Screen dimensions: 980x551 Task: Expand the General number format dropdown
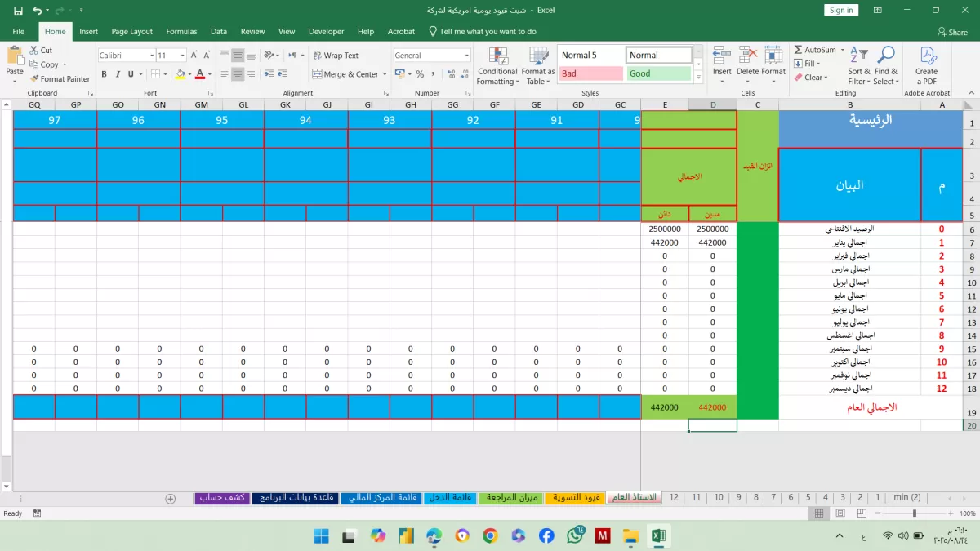467,56
